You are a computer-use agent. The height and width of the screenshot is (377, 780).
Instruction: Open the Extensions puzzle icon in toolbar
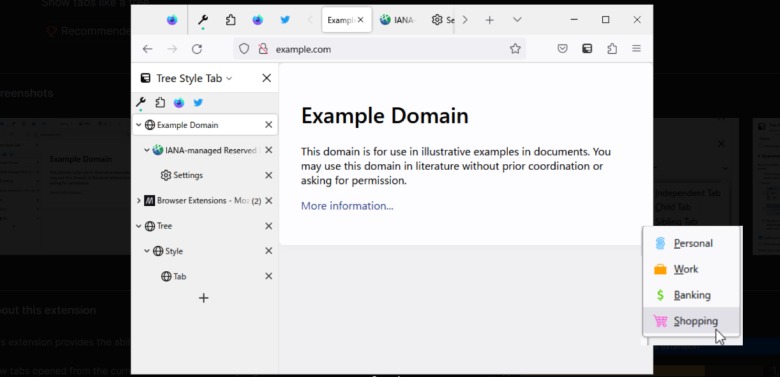612,49
